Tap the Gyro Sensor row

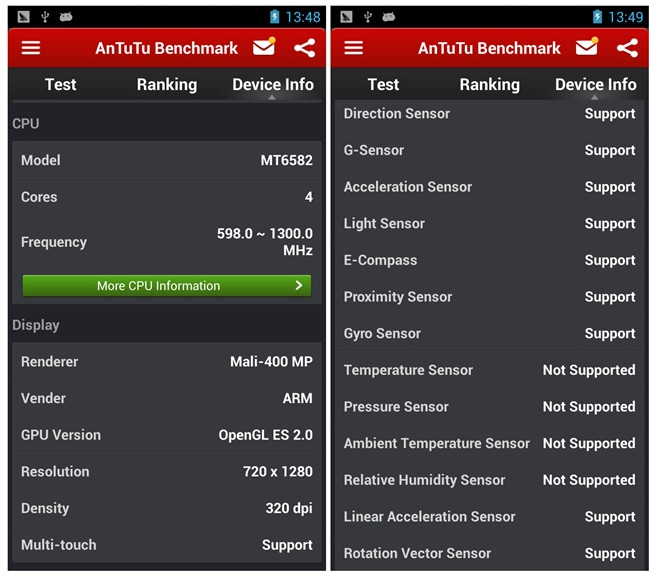[x=489, y=333]
